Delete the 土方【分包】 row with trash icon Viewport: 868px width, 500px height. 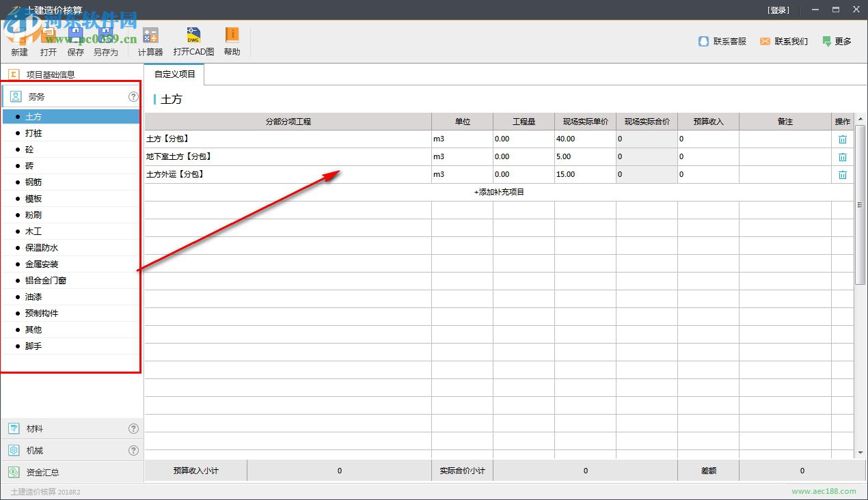(842, 139)
